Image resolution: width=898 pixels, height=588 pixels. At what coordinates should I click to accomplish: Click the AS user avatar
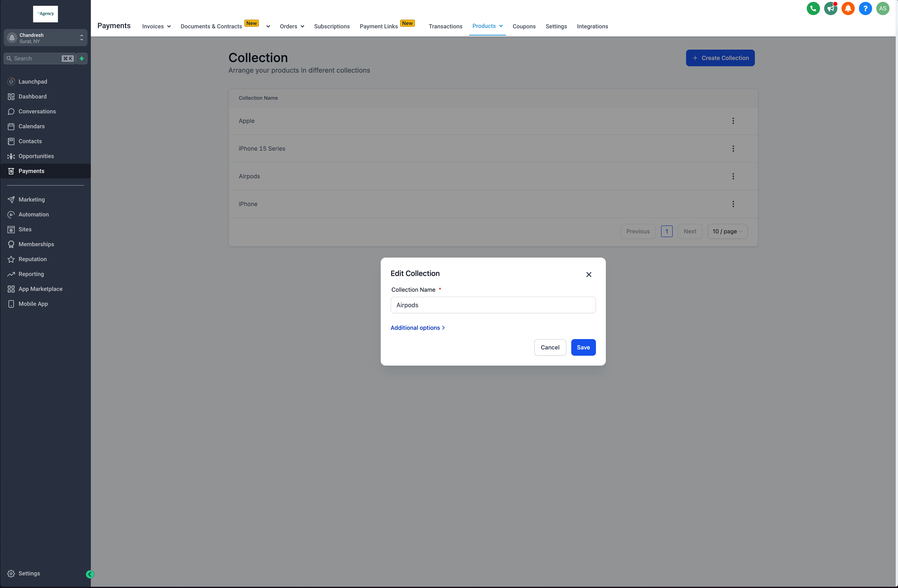click(x=882, y=8)
